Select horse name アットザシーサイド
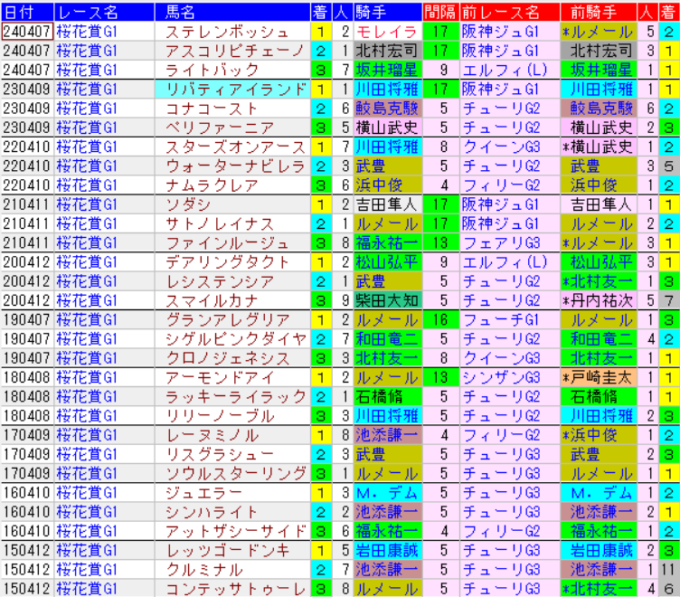The image size is (680, 597). pos(236,531)
